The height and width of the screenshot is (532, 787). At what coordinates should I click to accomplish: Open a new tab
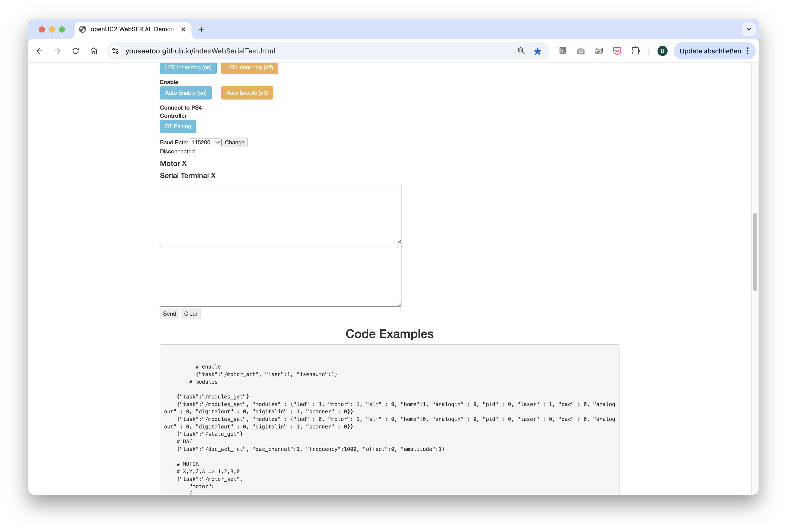pyautogui.click(x=202, y=29)
